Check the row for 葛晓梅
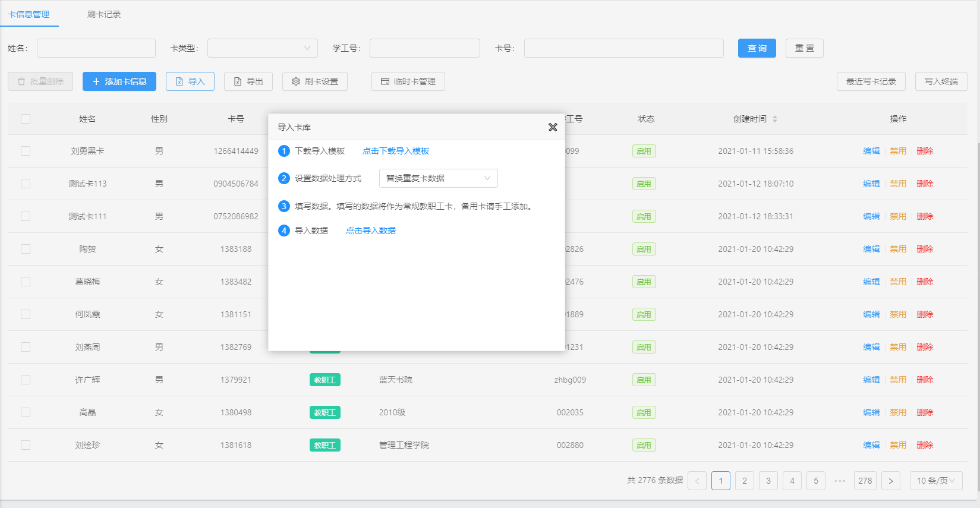 (26, 282)
